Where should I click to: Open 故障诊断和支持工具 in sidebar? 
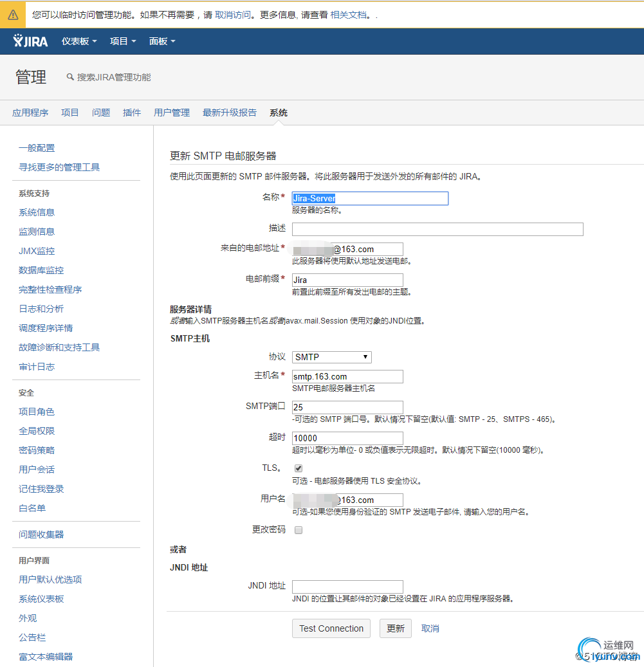tap(59, 347)
